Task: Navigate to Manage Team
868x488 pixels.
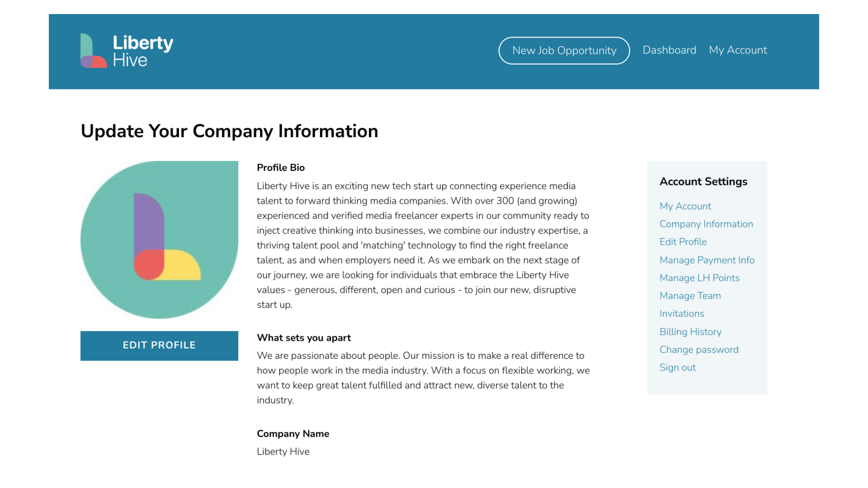Action: tap(690, 296)
